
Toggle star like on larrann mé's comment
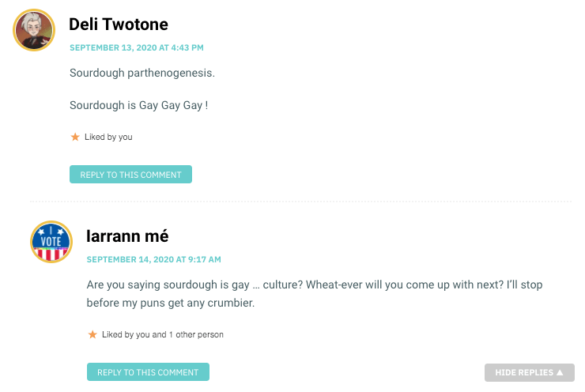click(92, 334)
